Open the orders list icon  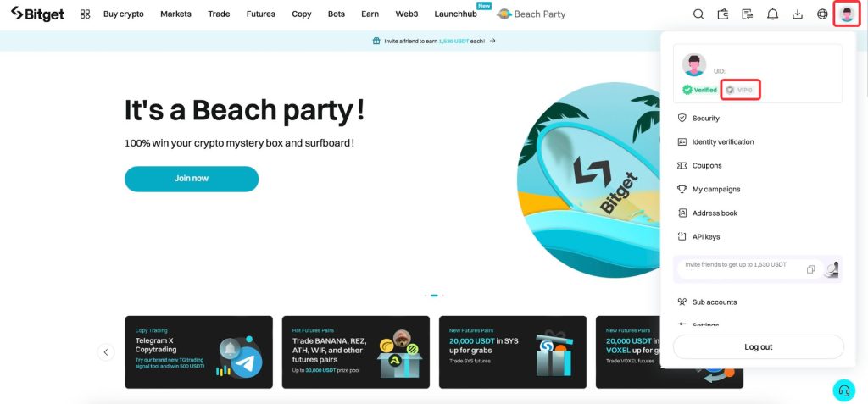point(748,14)
